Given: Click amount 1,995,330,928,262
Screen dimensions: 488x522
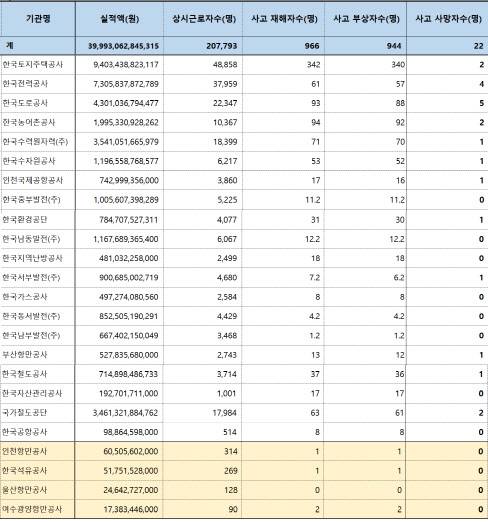Looking at the screenshot, I should [126, 123].
